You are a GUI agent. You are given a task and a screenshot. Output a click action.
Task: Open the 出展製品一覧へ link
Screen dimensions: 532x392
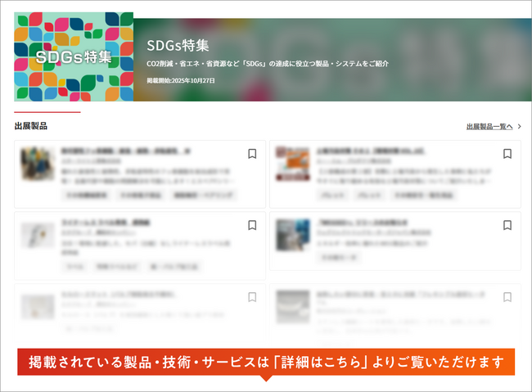coord(489,127)
